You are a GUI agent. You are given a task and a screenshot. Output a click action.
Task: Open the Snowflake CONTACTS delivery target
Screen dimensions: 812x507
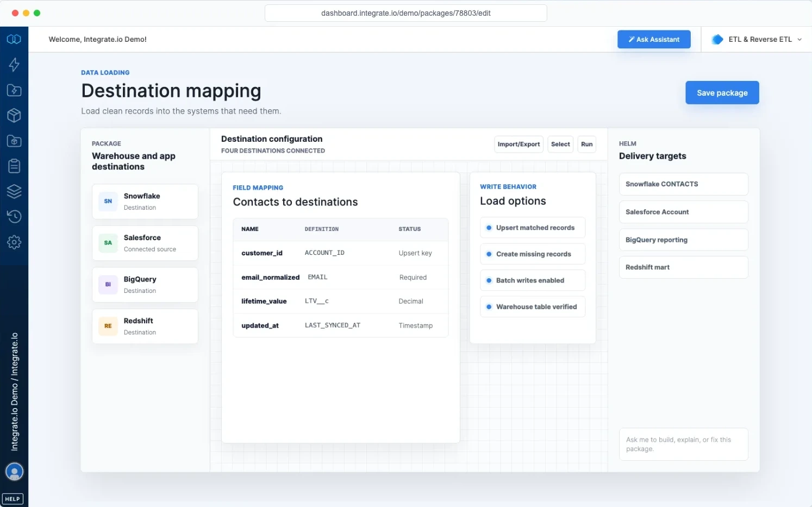[x=684, y=184]
